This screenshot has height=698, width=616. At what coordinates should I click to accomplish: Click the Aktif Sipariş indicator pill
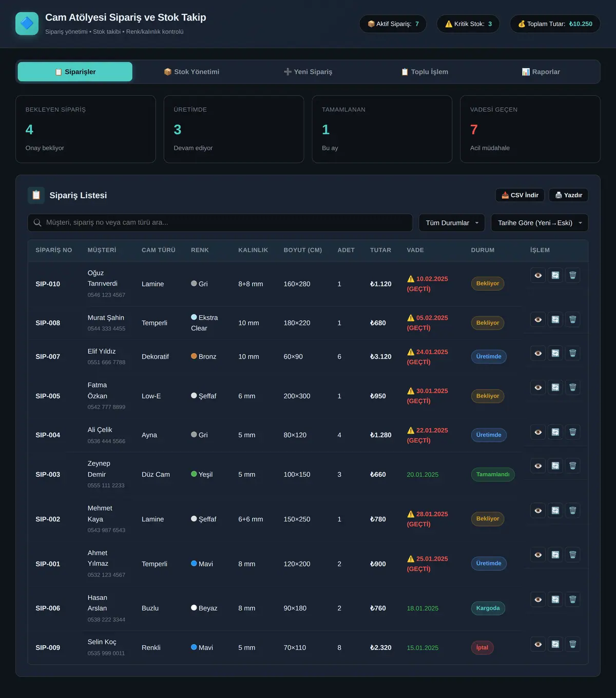(393, 24)
